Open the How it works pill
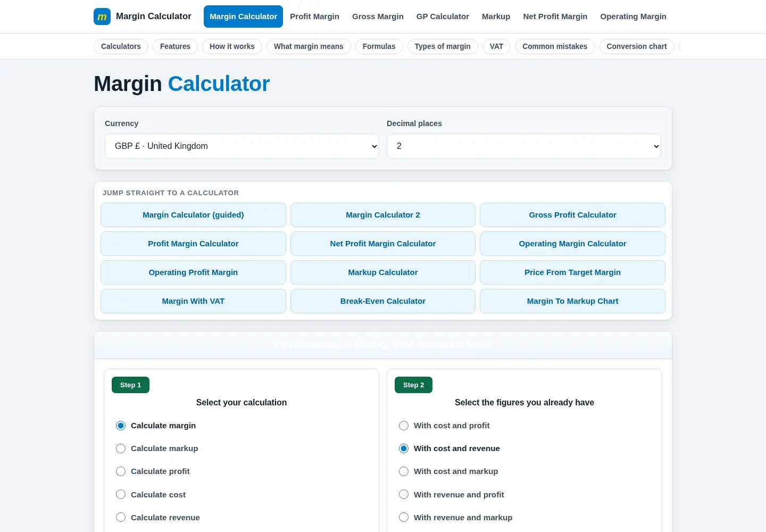This screenshot has width=766, height=532. (232, 46)
